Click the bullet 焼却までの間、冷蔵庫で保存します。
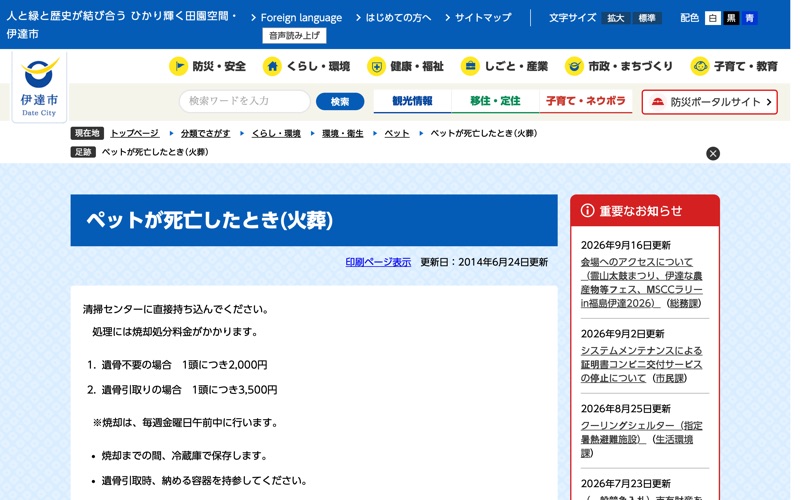This screenshot has height=500, width=800. (x=184, y=456)
